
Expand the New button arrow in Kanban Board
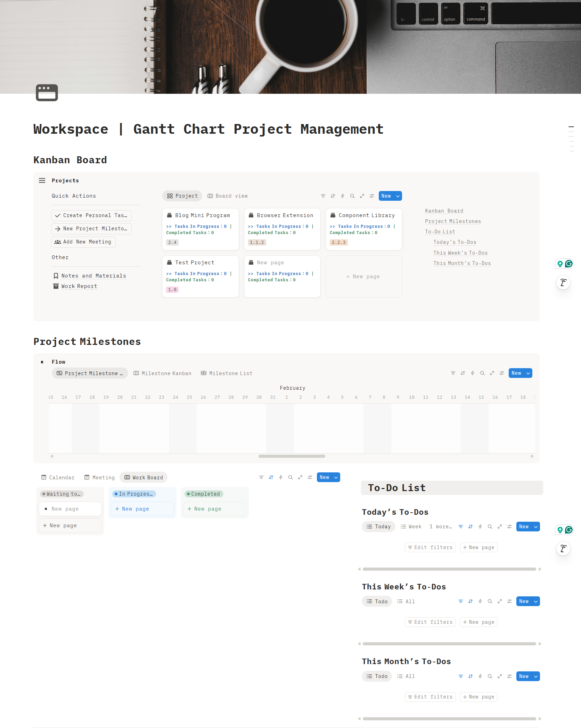pyautogui.click(x=398, y=196)
